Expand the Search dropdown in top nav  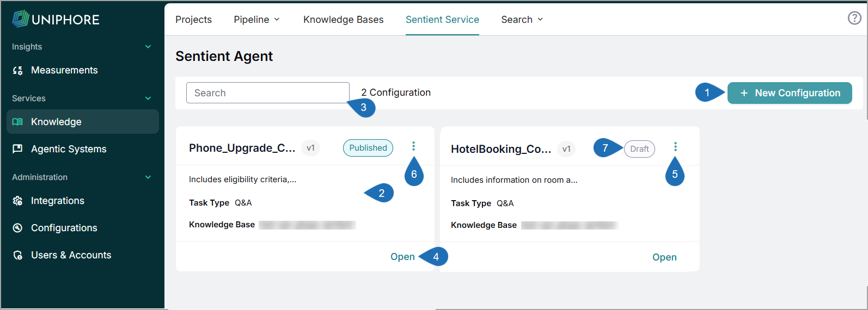[x=522, y=20]
